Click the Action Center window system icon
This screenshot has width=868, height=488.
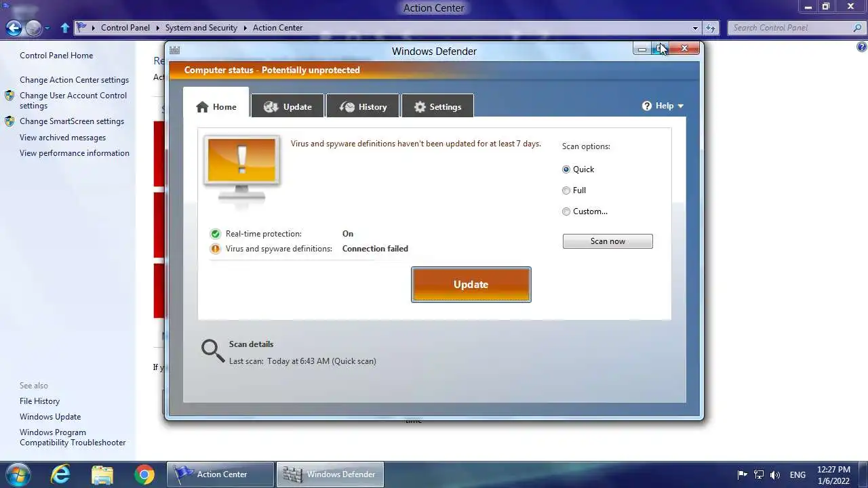[x=5, y=6]
